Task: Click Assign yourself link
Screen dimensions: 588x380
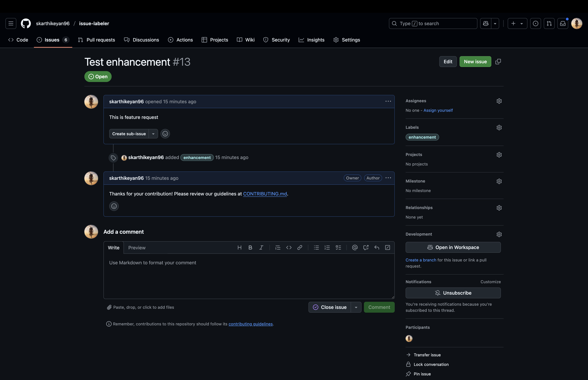Action: coord(438,110)
